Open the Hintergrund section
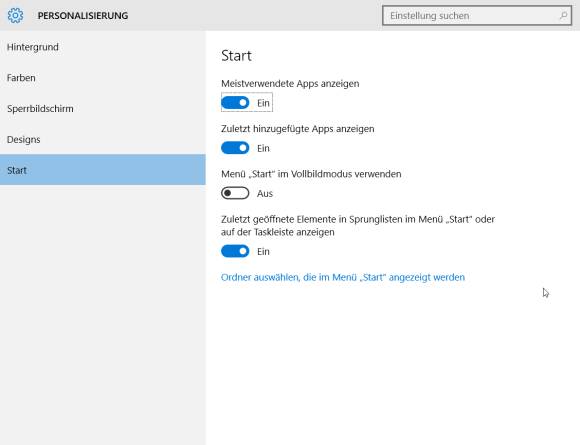The image size is (580, 445). tap(33, 47)
